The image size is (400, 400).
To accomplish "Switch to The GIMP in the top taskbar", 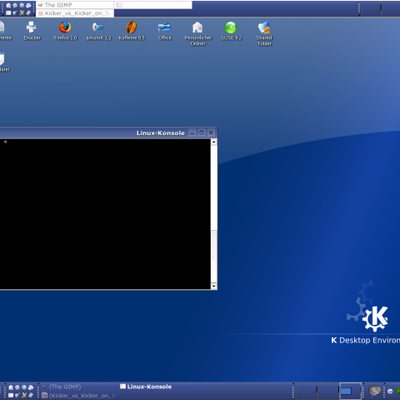I will [75, 5].
